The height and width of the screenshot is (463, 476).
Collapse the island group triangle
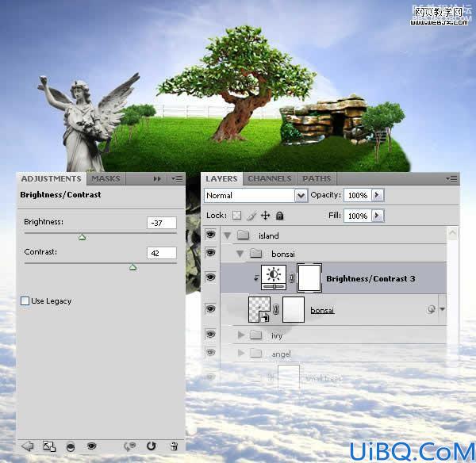228,235
